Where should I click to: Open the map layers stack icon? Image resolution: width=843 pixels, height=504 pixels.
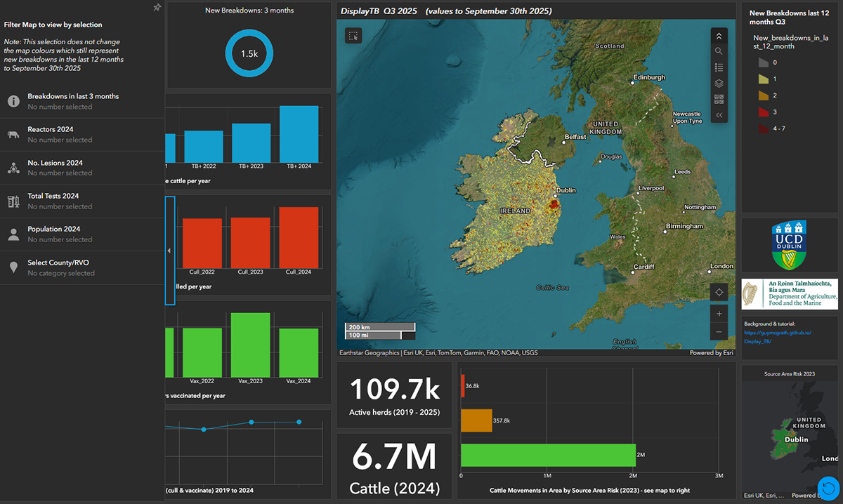719,84
